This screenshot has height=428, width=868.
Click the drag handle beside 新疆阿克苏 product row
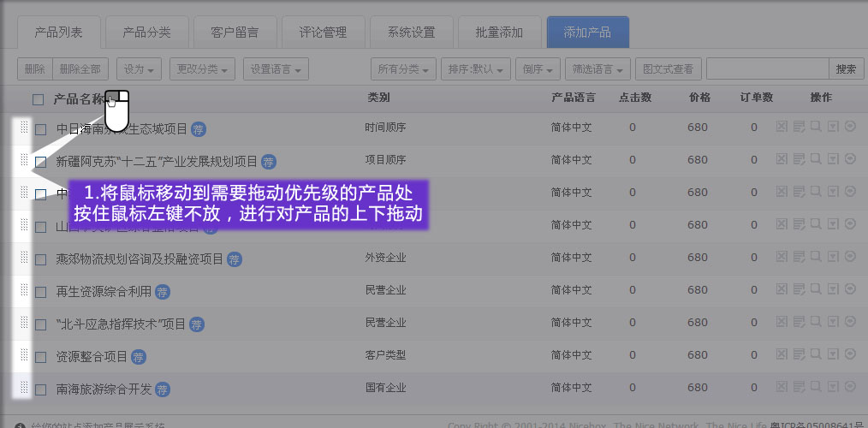pos(24,160)
